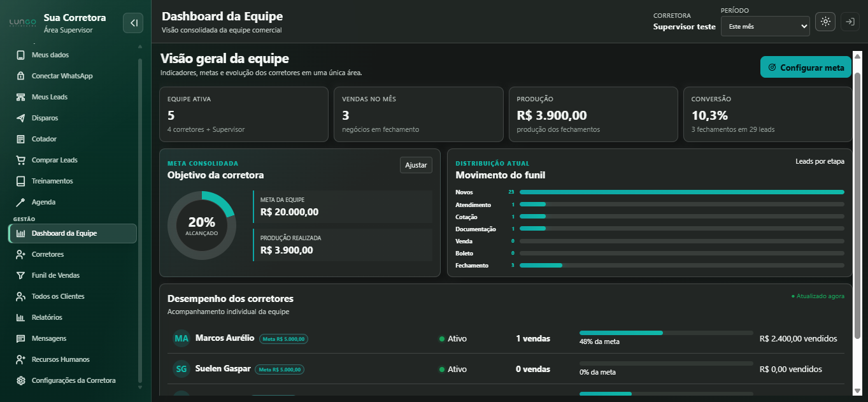Open Comprar Leads page
The image size is (868, 402).
point(73,160)
